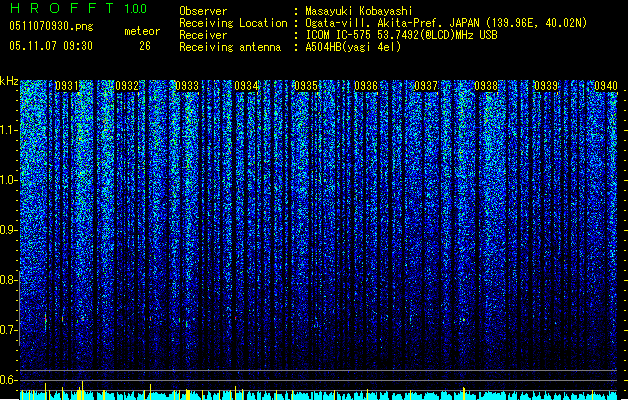629x400 pixels.
Task: Select the file name 0511070930.png
Action: [x=51, y=26]
